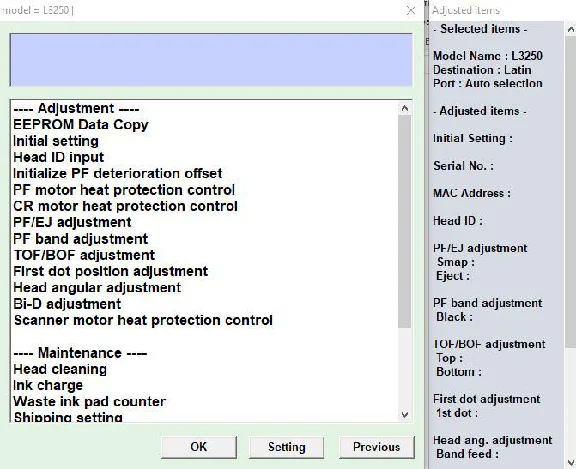576x469 pixels.
Task: Click the Adjusted items panel up arrow
Action: pos(570,30)
